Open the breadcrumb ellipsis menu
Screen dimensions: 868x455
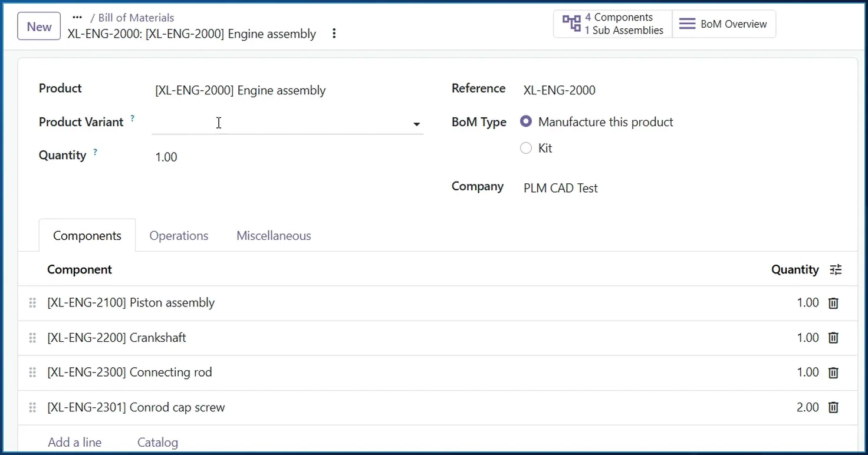point(77,17)
